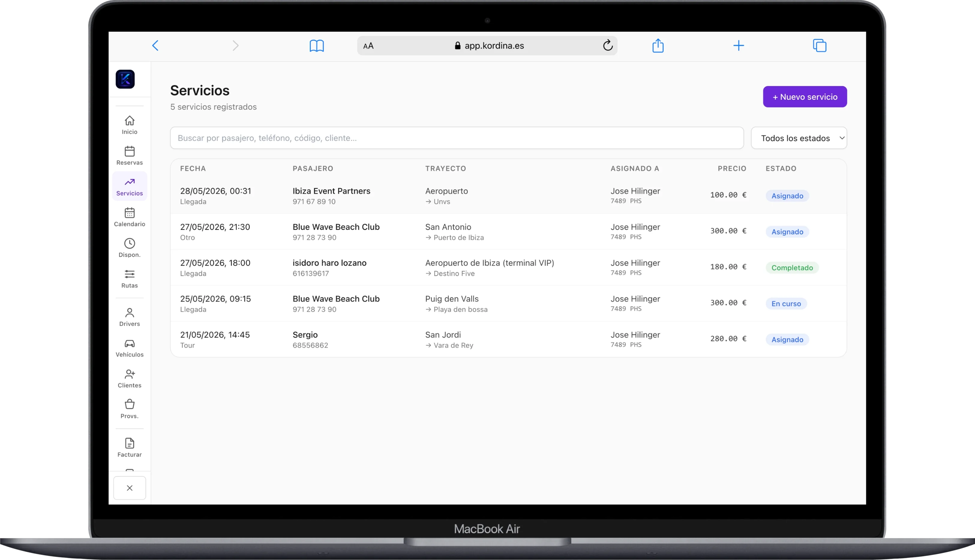Collapse the sidebar with the X button
The width and height of the screenshot is (975, 560).
tap(130, 488)
